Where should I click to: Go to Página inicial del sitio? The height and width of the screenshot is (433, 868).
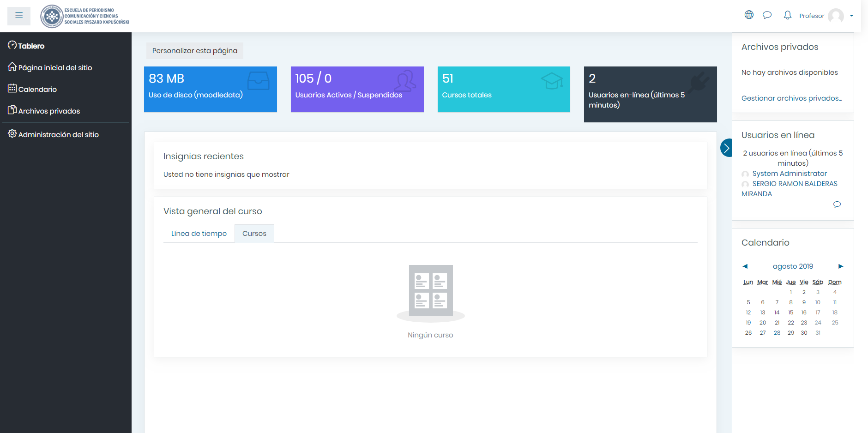coord(55,67)
